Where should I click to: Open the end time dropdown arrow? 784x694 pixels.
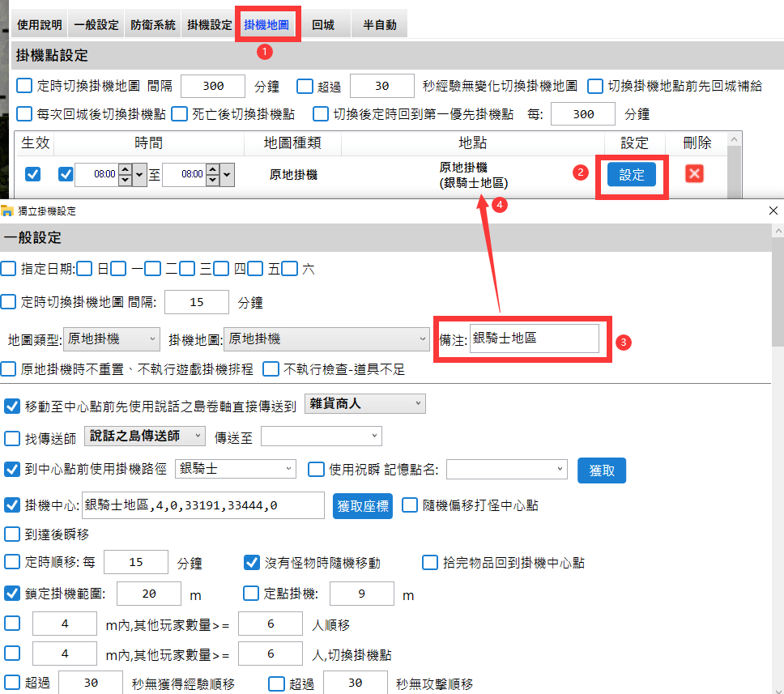(x=227, y=174)
